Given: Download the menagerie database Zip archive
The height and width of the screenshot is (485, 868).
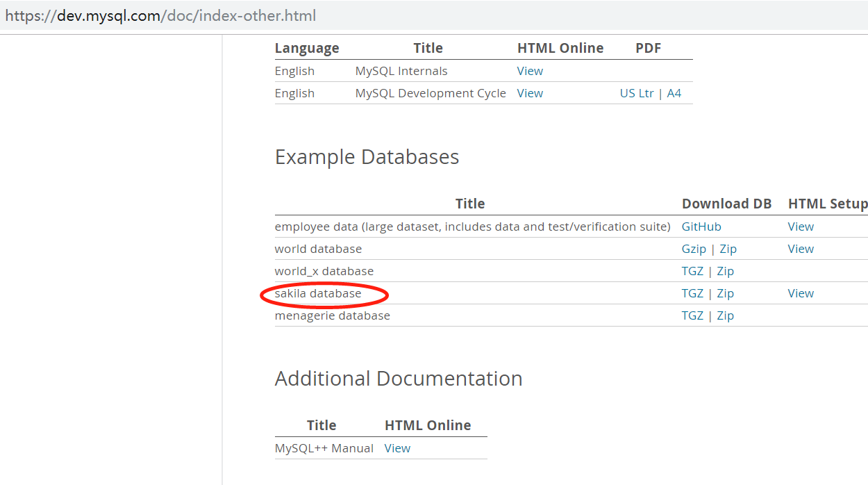Looking at the screenshot, I should point(725,315).
